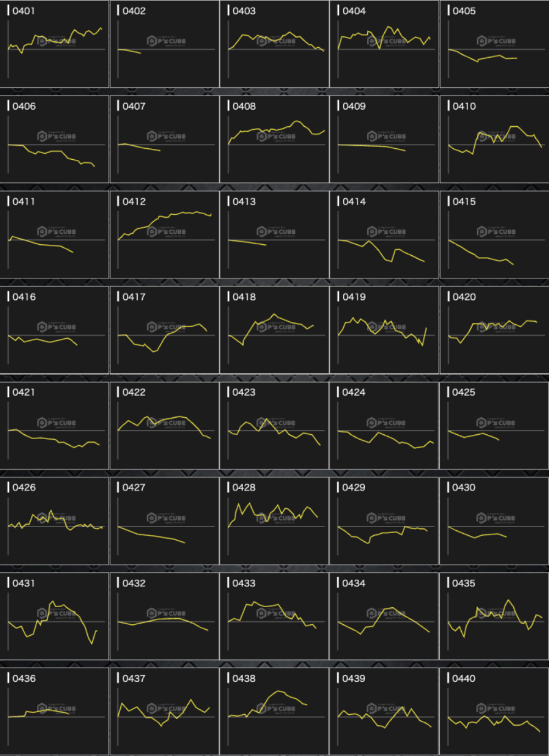Viewport: 549px width, 756px height.
Task: Open chart tile number 0424
Action: tap(384, 425)
